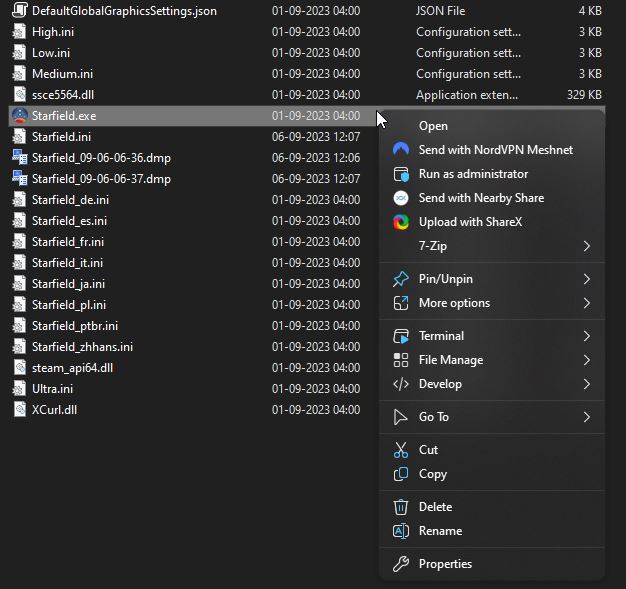Click the Starfield_09-06-06-37.dmp file icon
Screen dimensions: 626x589
[20, 179]
